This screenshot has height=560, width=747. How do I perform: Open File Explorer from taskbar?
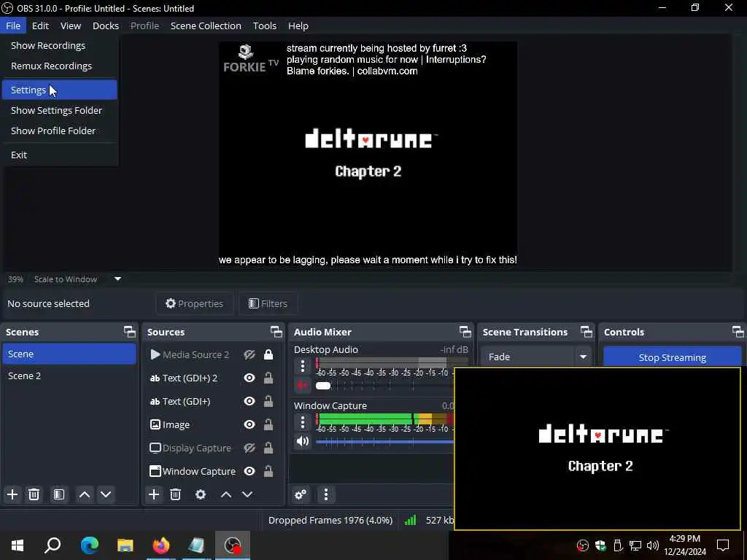coord(125,545)
